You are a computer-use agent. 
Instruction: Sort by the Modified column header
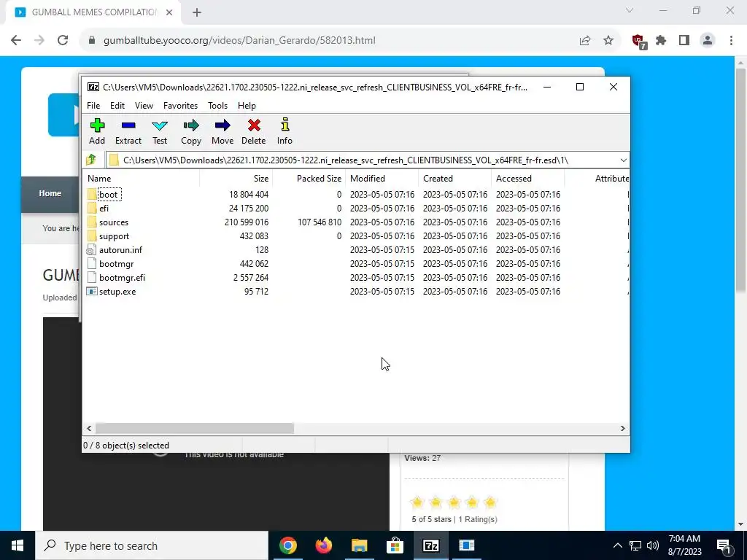(x=382, y=179)
